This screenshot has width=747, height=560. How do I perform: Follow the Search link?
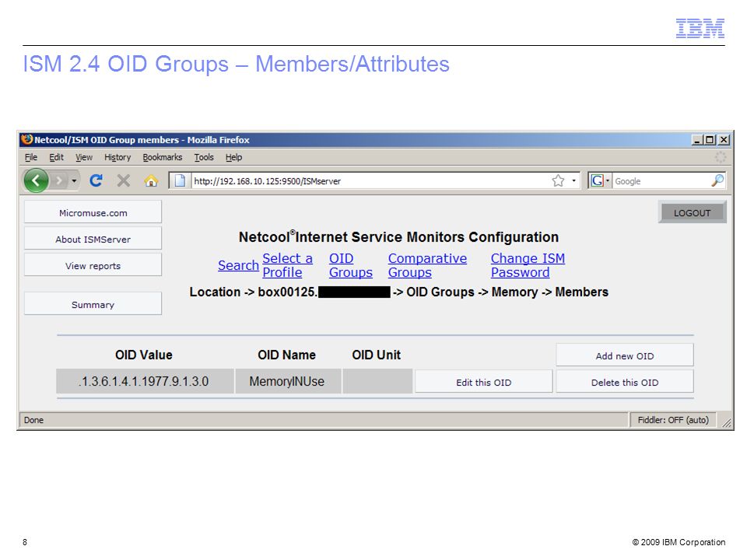click(x=238, y=265)
